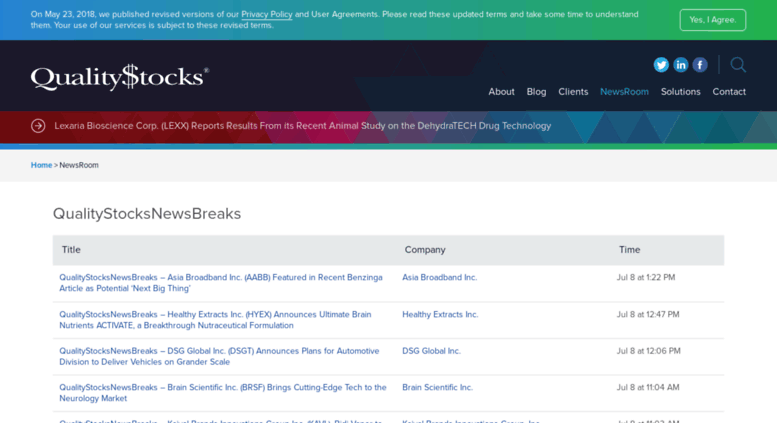Click the QualityStocksNewsBreaks heading

(147, 214)
